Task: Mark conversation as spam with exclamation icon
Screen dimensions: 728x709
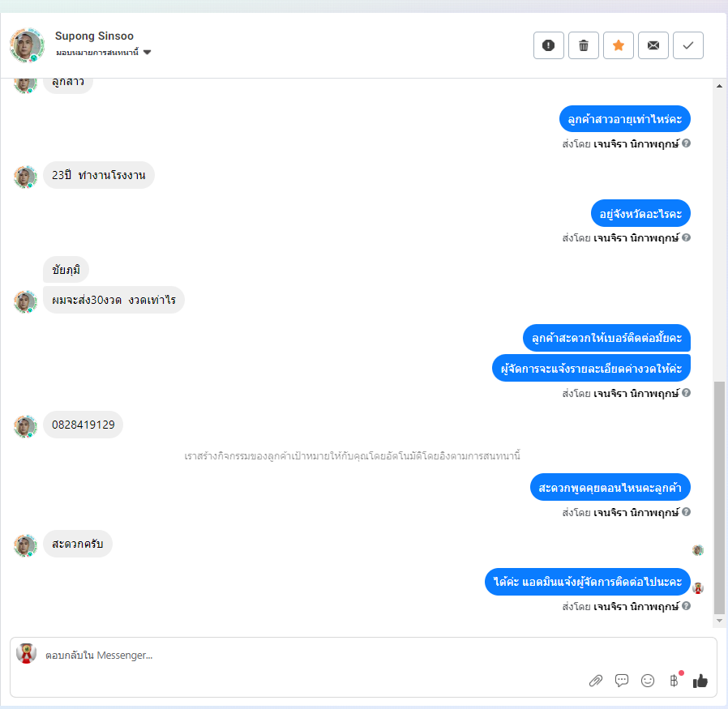Action: pyautogui.click(x=548, y=45)
